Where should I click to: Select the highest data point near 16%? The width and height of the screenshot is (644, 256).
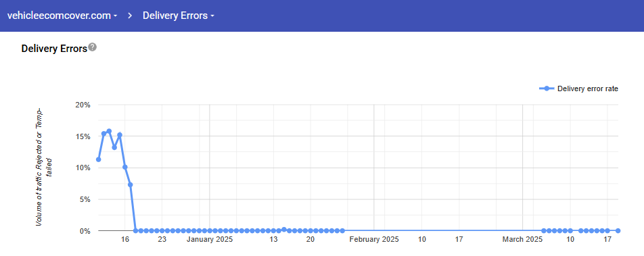point(109,131)
